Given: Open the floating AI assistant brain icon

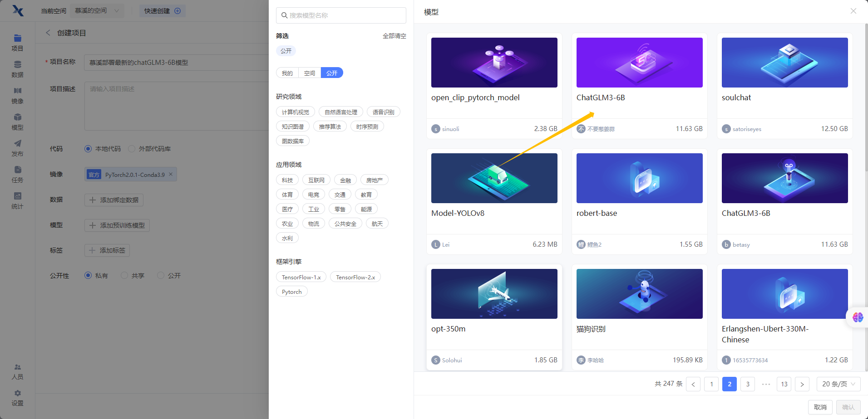Looking at the screenshot, I should click(x=858, y=317).
